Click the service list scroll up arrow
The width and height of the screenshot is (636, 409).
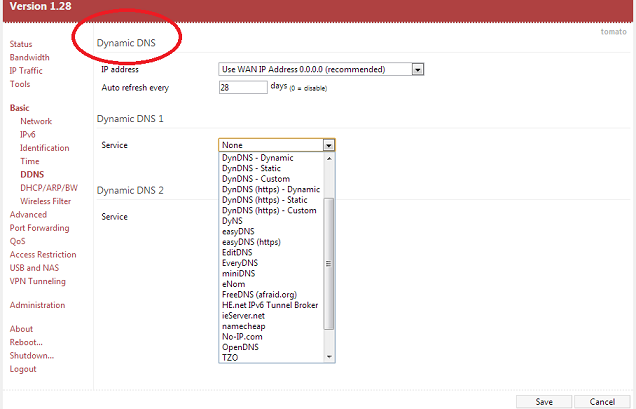(329, 158)
